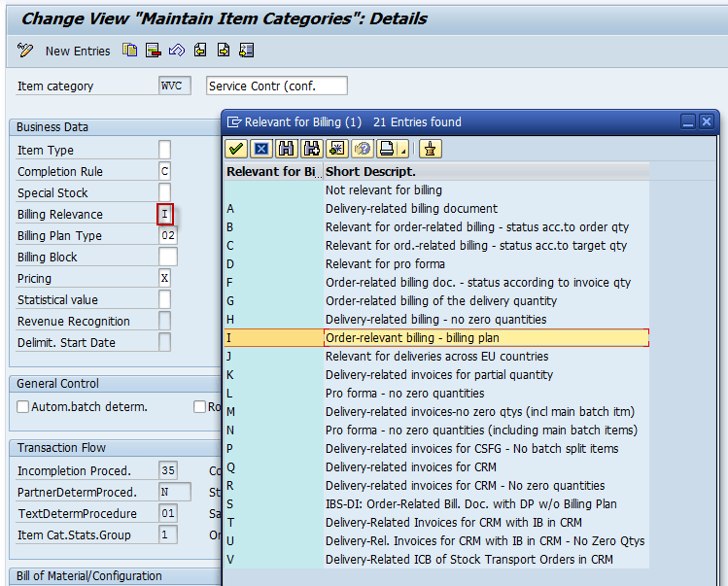The width and height of the screenshot is (728, 586).
Task: Open print options dropdown arrow
Action: (402, 150)
